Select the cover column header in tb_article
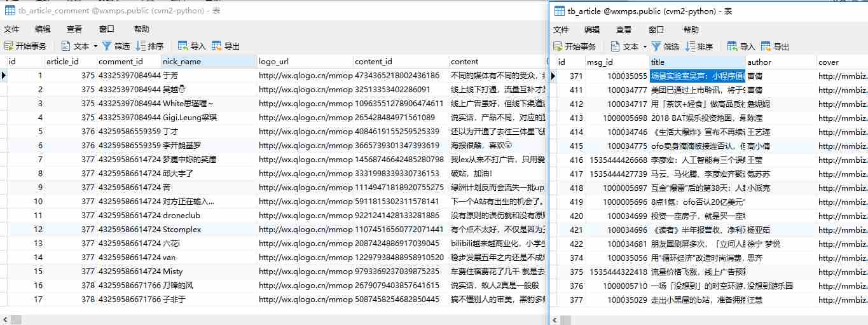The width and height of the screenshot is (868, 325). pos(842,62)
